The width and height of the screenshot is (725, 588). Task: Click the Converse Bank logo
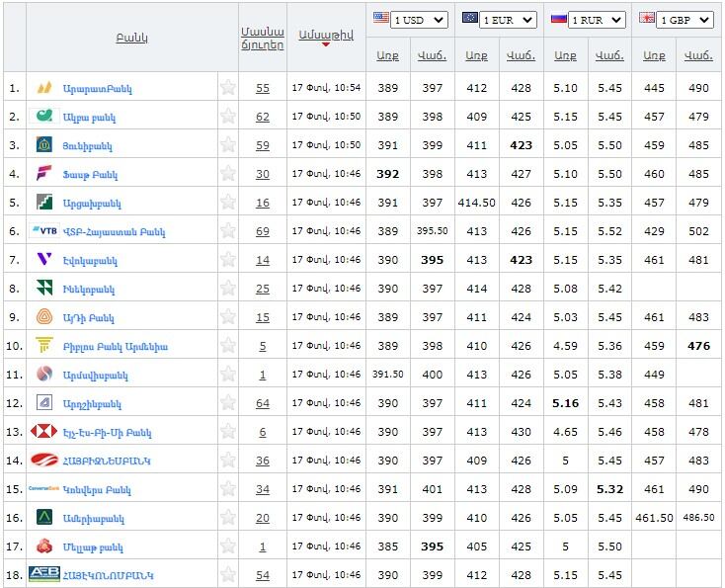click(x=44, y=489)
